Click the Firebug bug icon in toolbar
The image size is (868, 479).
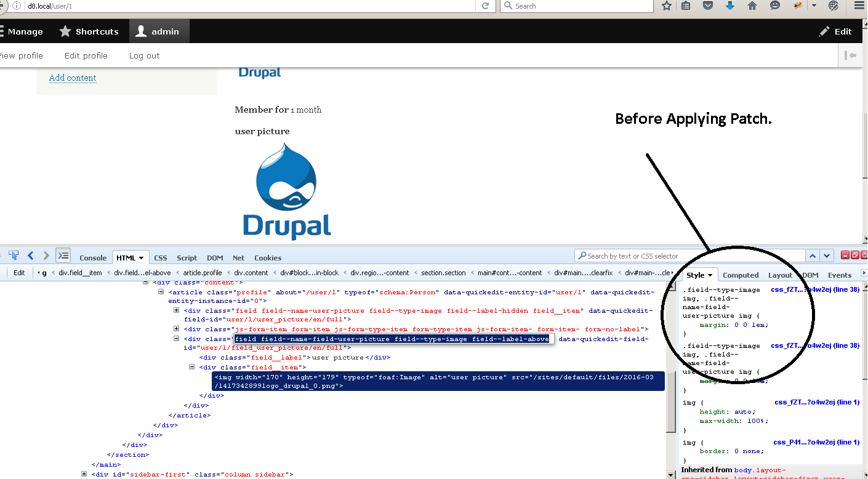pos(798,6)
